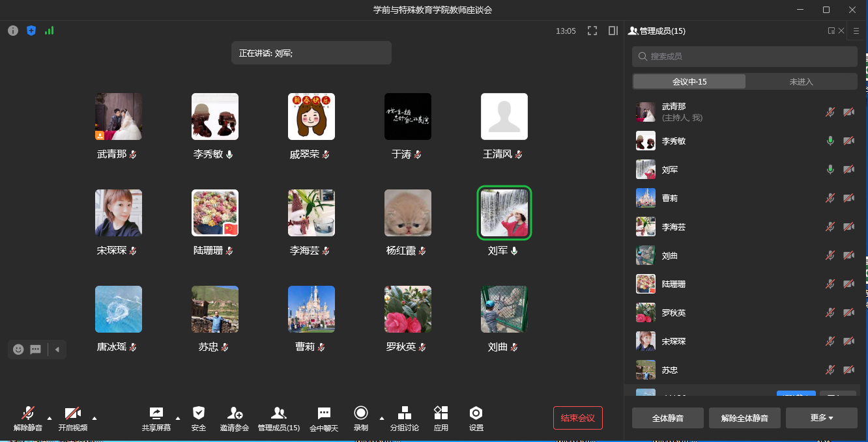Enter full screen mode via top-bar icon
868x442 pixels.
pos(592,31)
